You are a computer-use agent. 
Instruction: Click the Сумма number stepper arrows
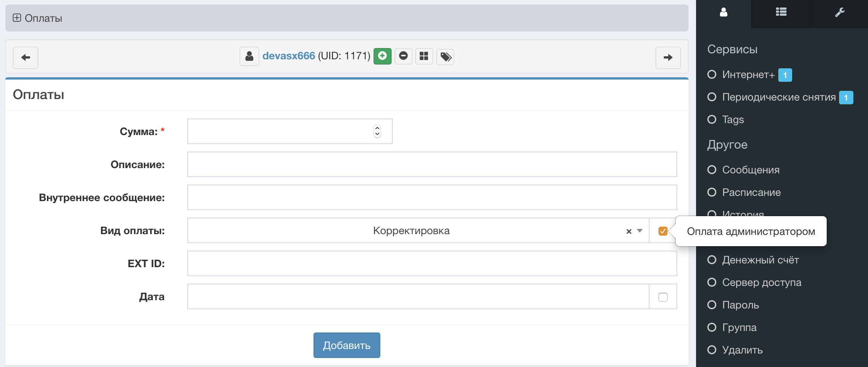377,131
